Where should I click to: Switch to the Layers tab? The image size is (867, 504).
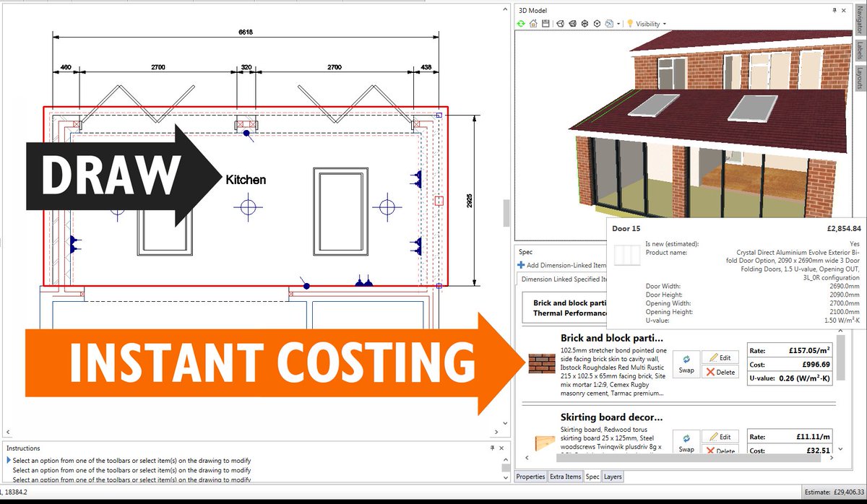tap(613, 477)
